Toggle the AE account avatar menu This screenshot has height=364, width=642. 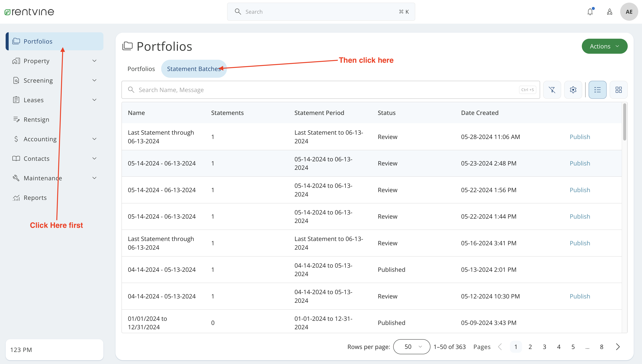tap(629, 11)
